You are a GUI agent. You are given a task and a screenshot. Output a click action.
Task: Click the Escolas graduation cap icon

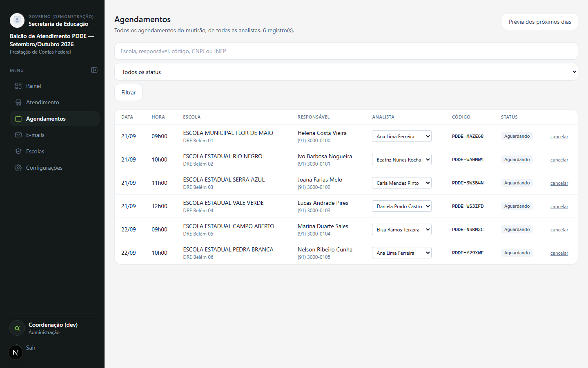[x=18, y=151]
